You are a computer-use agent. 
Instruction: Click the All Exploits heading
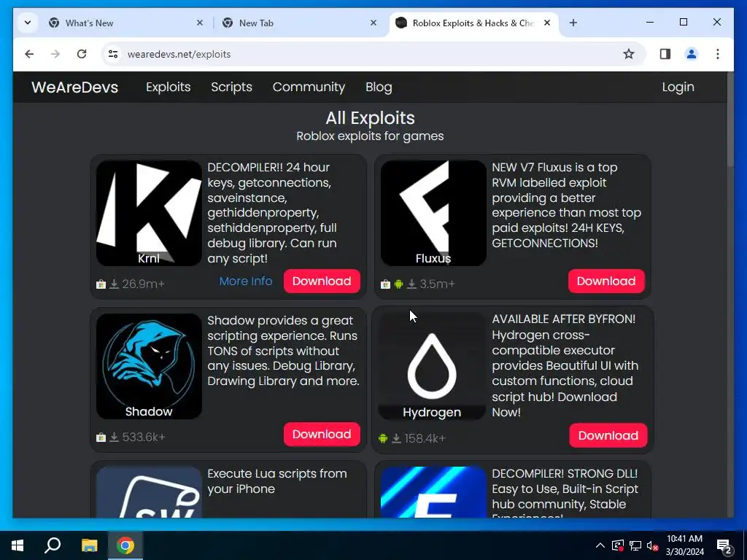[x=370, y=118]
